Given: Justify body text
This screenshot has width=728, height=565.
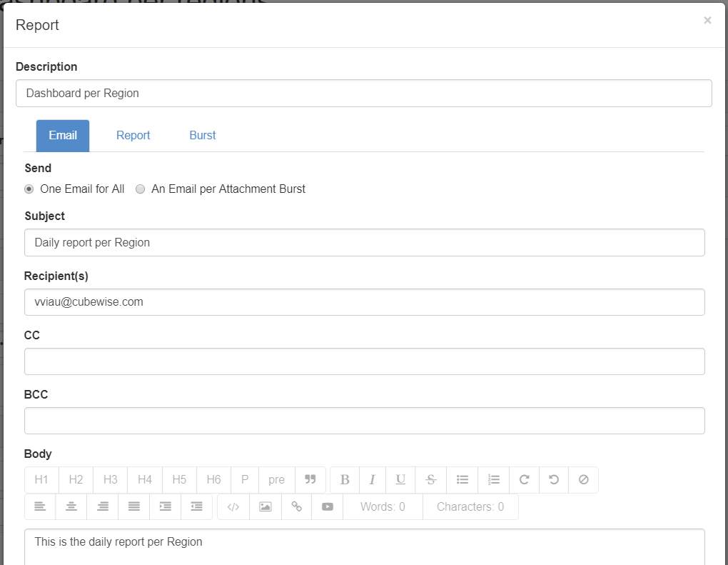Looking at the screenshot, I should click(133, 506).
